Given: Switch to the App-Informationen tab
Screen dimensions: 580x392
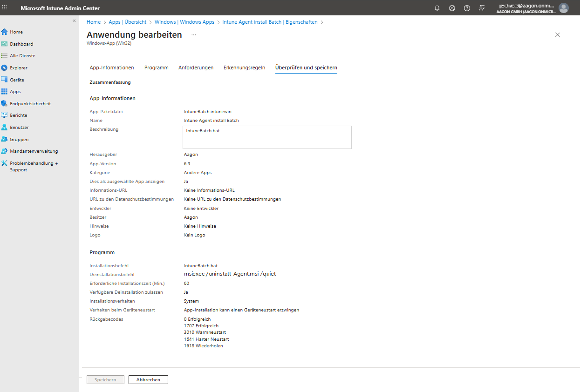Looking at the screenshot, I should point(112,68).
